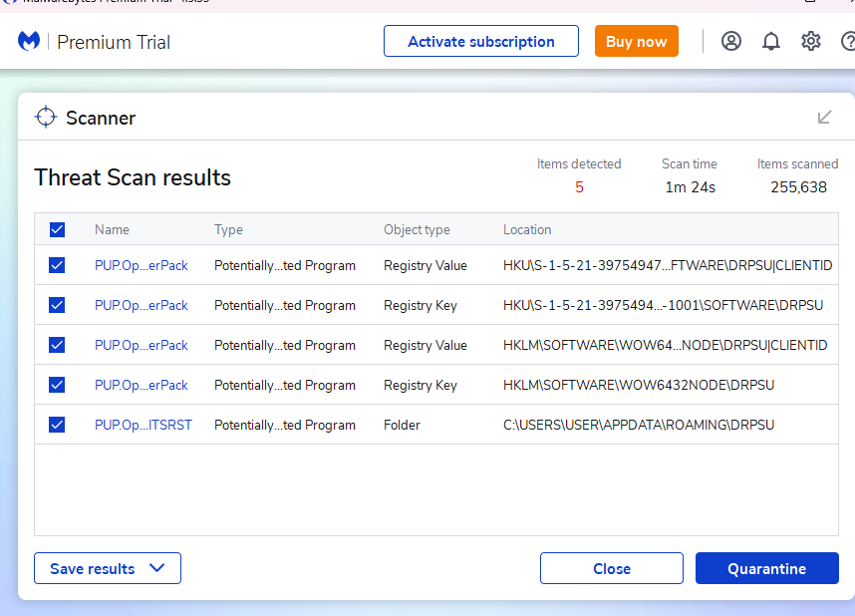
Task: Uncheck the HKU DRPSU|CLIENTID Registry Value row checkbox
Action: pos(57,265)
